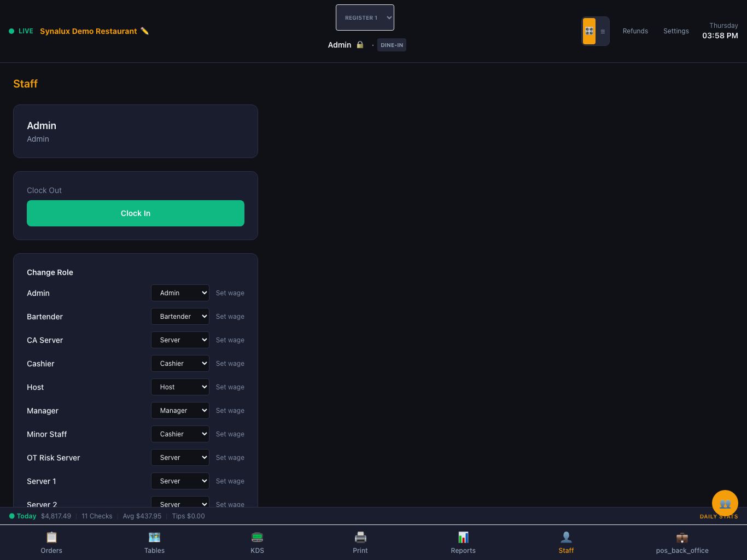Open the role dropdown for Bartender
747x560 pixels.
click(x=180, y=317)
